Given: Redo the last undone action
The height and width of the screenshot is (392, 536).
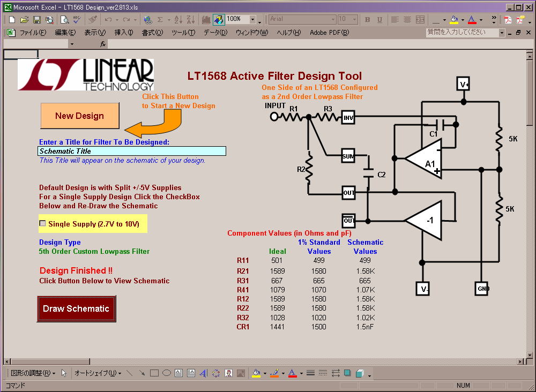Looking at the screenshot, I should tap(126, 20).
